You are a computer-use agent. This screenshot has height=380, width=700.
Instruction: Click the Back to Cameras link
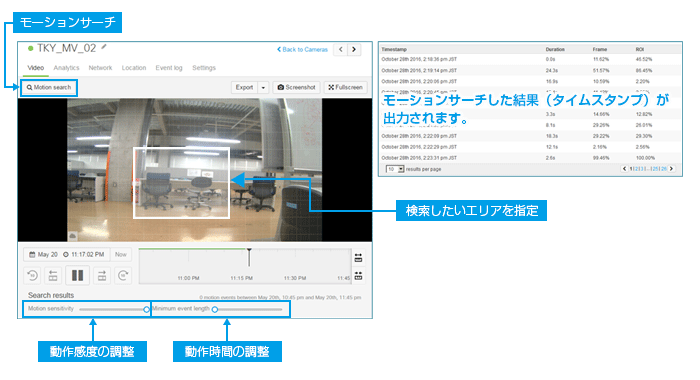click(302, 50)
